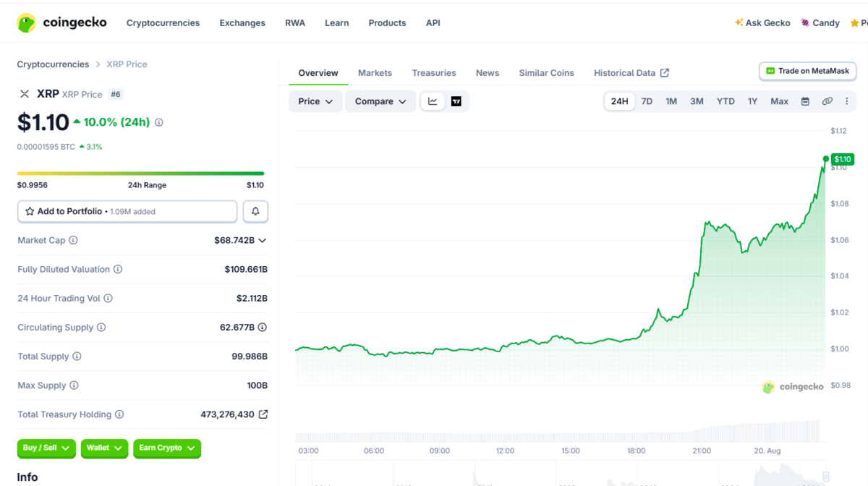Screen dimensions: 868x486
Task: Click info icon beside 62.677B value
Action: point(263,327)
